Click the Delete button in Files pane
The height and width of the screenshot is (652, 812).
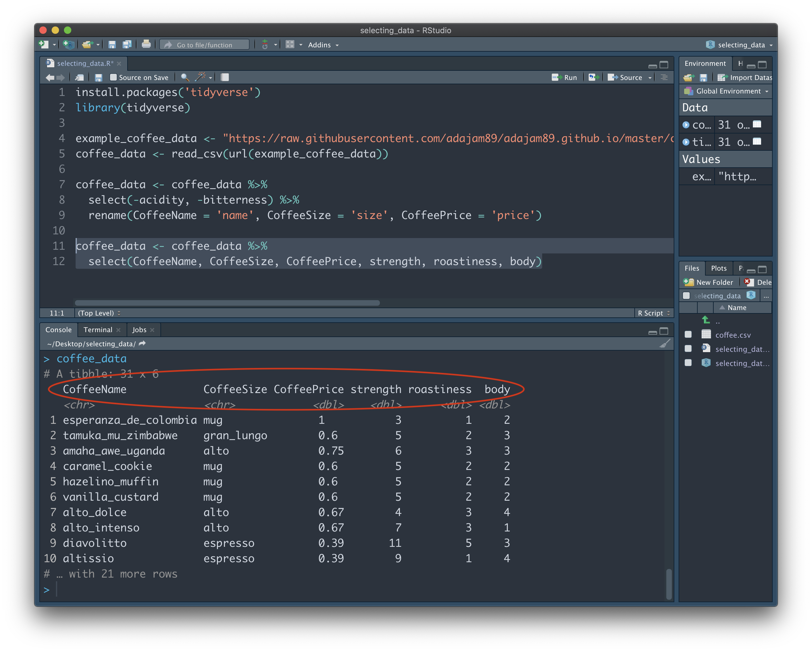point(758,282)
